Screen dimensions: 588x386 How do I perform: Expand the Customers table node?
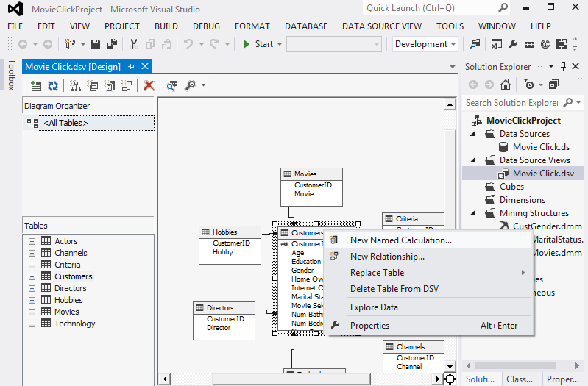[32, 277]
